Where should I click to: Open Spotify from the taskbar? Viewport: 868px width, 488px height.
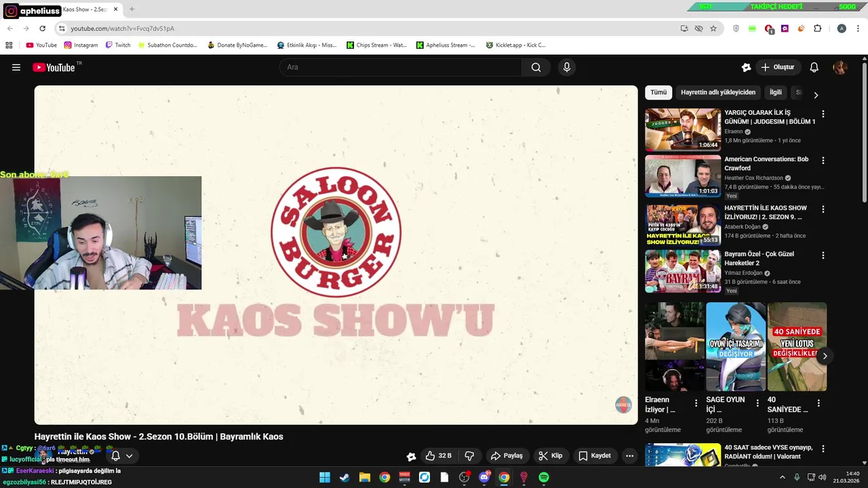pos(544,477)
